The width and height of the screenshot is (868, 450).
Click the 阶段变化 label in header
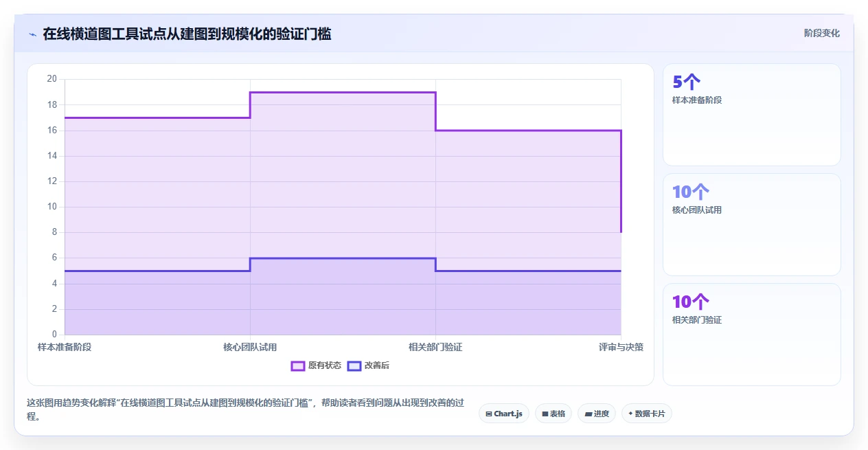coord(822,33)
